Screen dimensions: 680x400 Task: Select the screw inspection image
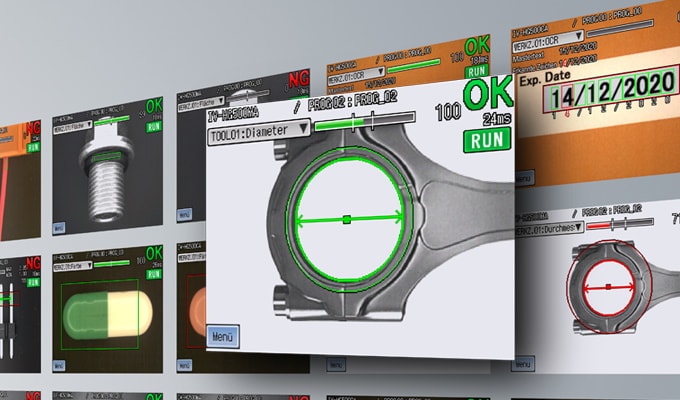105,175
